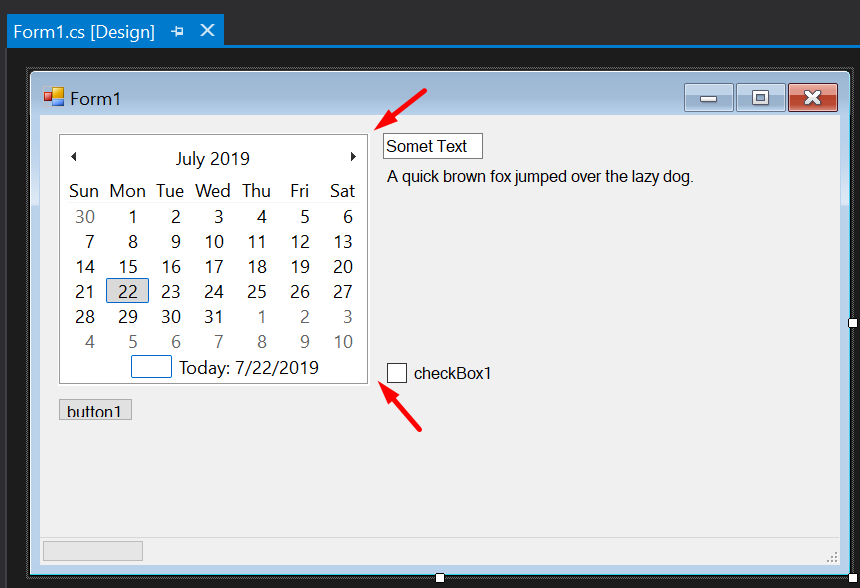Viewport: 860px width, 588px height.
Task: Select July 19 in the calendar
Action: [x=300, y=267]
